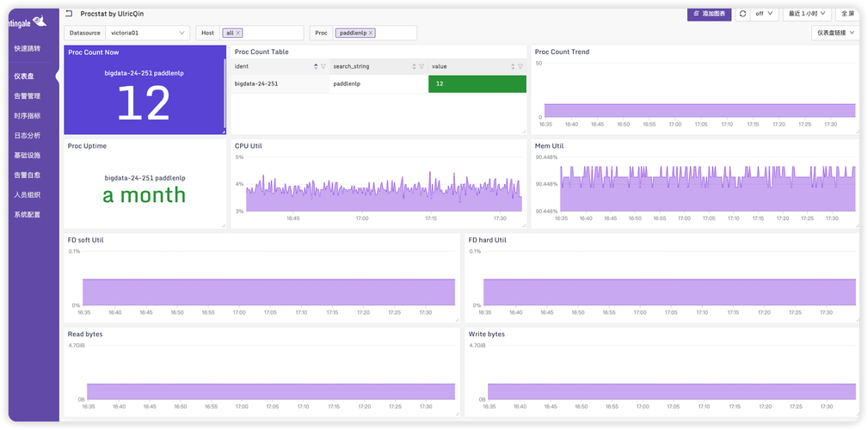Screen dimensions: 868x430
Task: Click Nightingale logo in the sidebar
Action: tap(28, 22)
